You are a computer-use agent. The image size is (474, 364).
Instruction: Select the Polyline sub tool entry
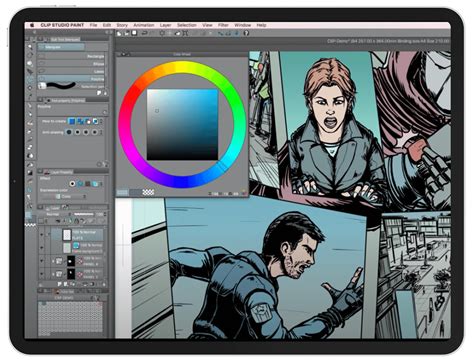[71, 79]
